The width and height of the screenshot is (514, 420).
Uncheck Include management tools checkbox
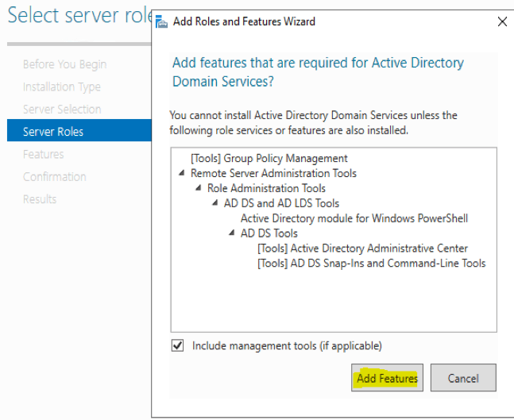click(x=179, y=346)
